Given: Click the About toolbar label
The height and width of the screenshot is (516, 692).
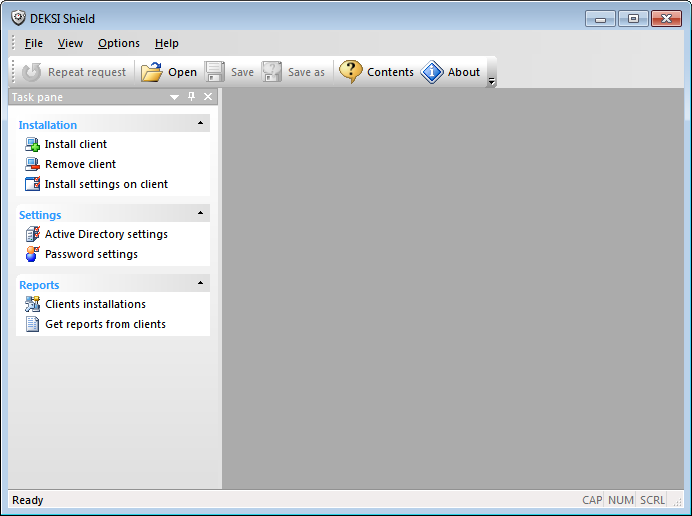Looking at the screenshot, I should (x=463, y=72).
